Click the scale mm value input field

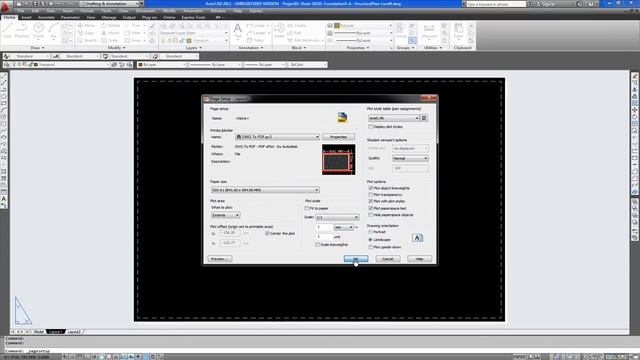[x=324, y=227]
